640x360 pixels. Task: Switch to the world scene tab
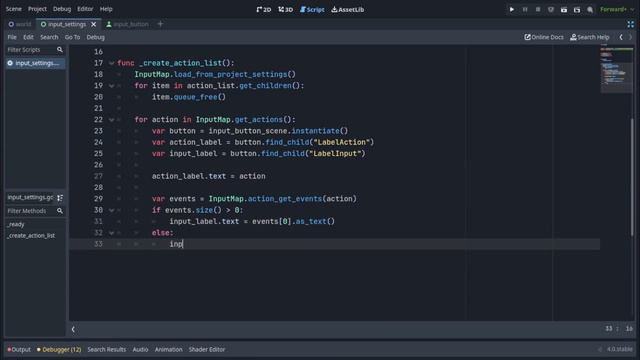pyautogui.click(x=20, y=24)
